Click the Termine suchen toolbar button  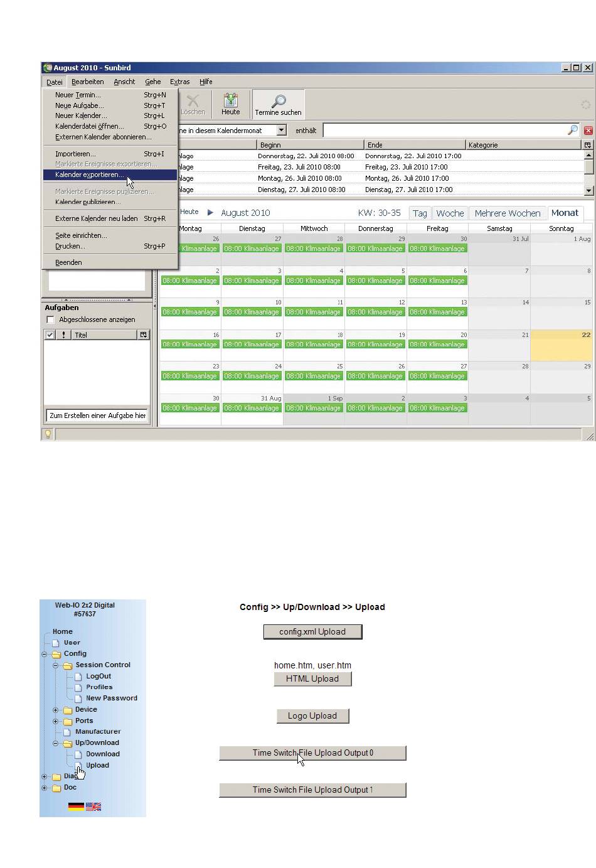[x=278, y=104]
